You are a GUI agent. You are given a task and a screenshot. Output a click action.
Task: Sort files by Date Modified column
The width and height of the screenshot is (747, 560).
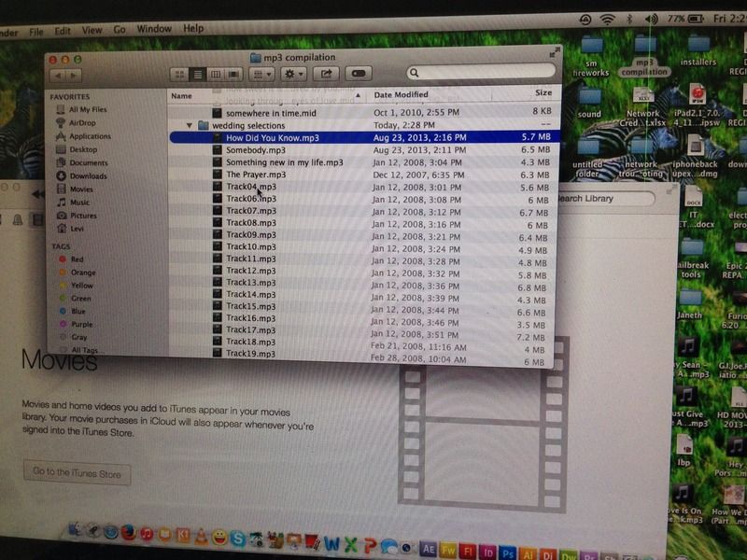(402, 95)
